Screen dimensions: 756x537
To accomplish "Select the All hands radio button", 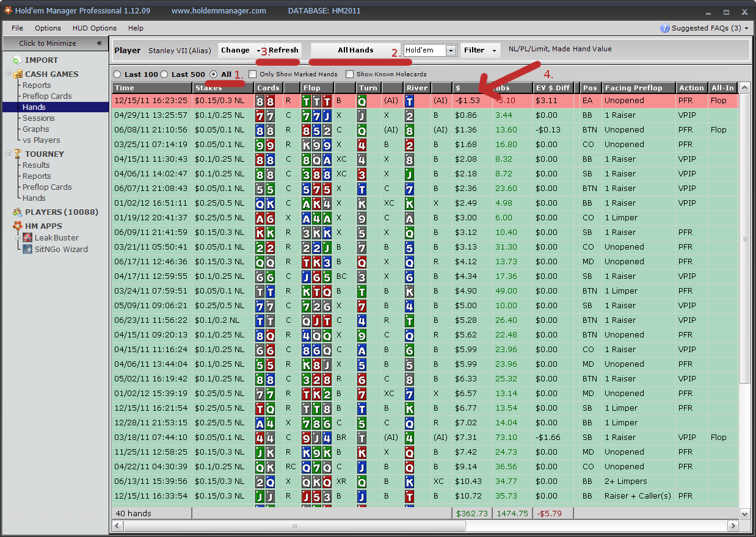I will [213, 74].
